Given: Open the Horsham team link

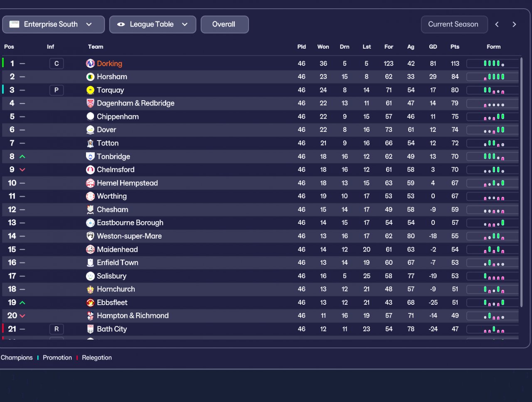Looking at the screenshot, I should tap(112, 77).
